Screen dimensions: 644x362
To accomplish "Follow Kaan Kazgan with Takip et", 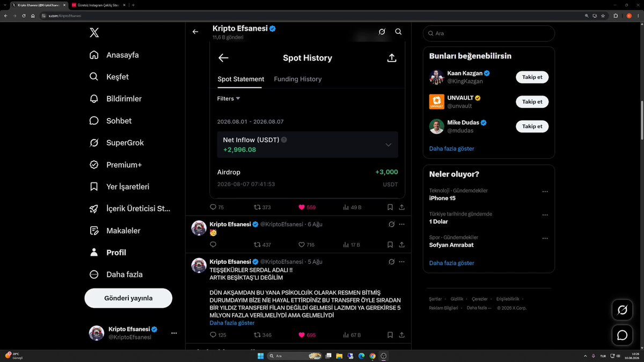I will point(532,77).
